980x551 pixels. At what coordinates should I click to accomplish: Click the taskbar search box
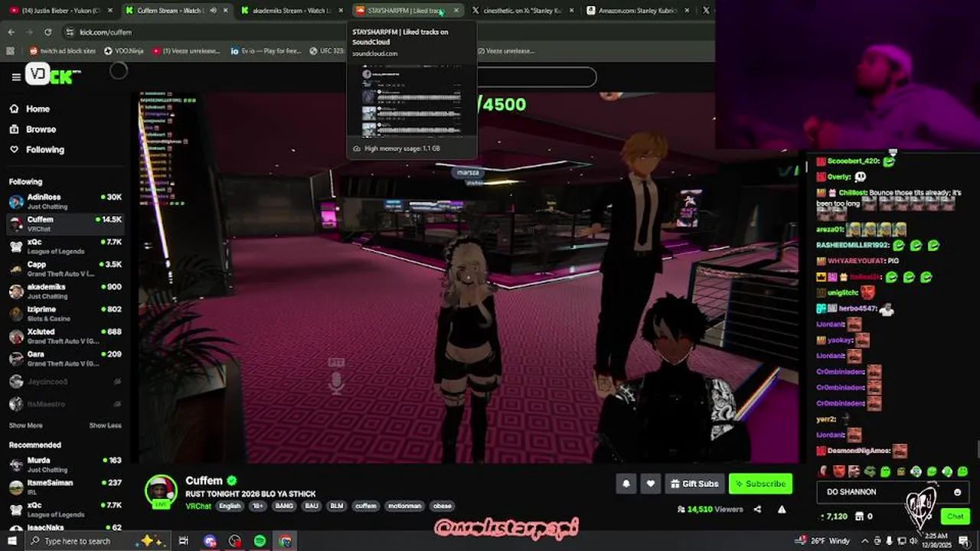pyautogui.click(x=98, y=541)
